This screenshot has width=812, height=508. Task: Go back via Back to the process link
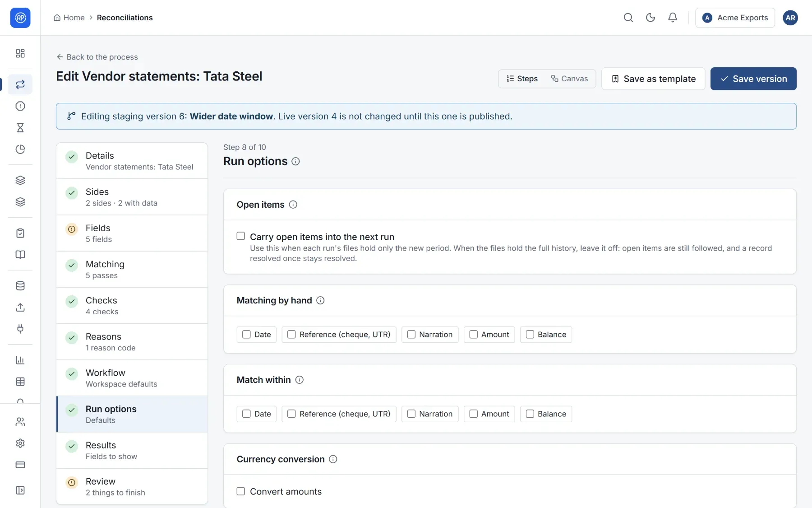(x=97, y=57)
